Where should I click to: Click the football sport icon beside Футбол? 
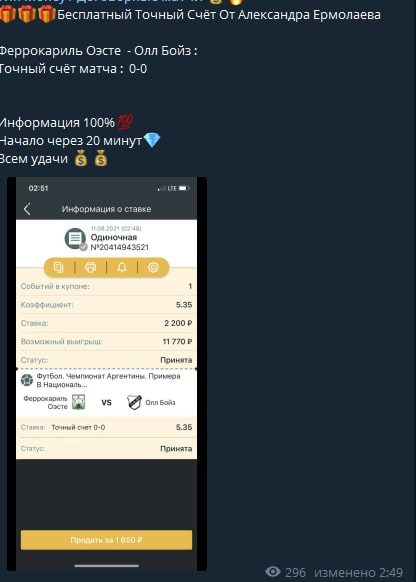click(27, 380)
